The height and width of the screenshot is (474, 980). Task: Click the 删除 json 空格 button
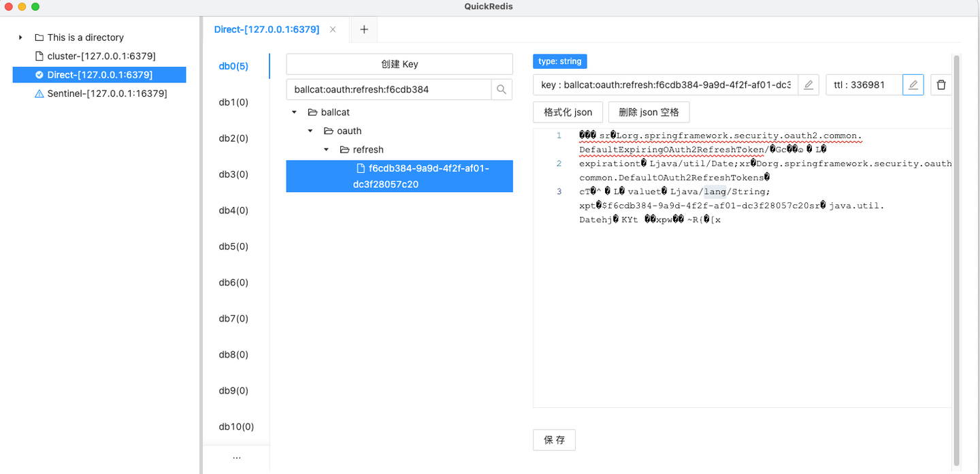649,112
